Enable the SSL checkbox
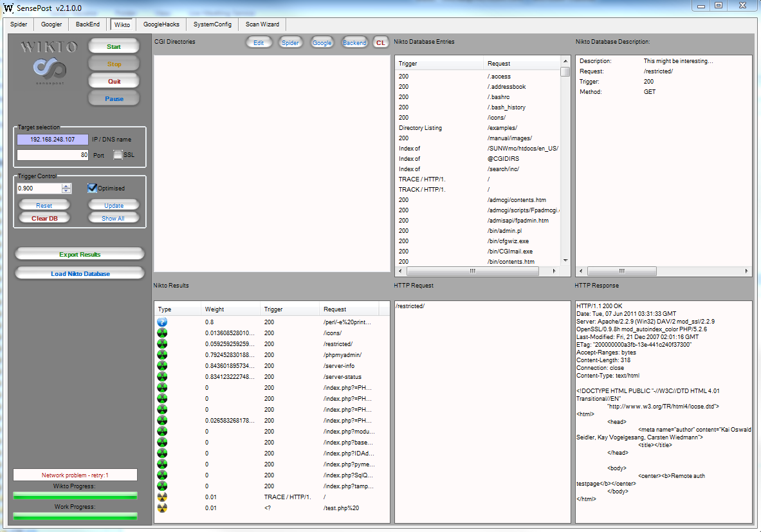761x532 pixels. click(x=118, y=155)
